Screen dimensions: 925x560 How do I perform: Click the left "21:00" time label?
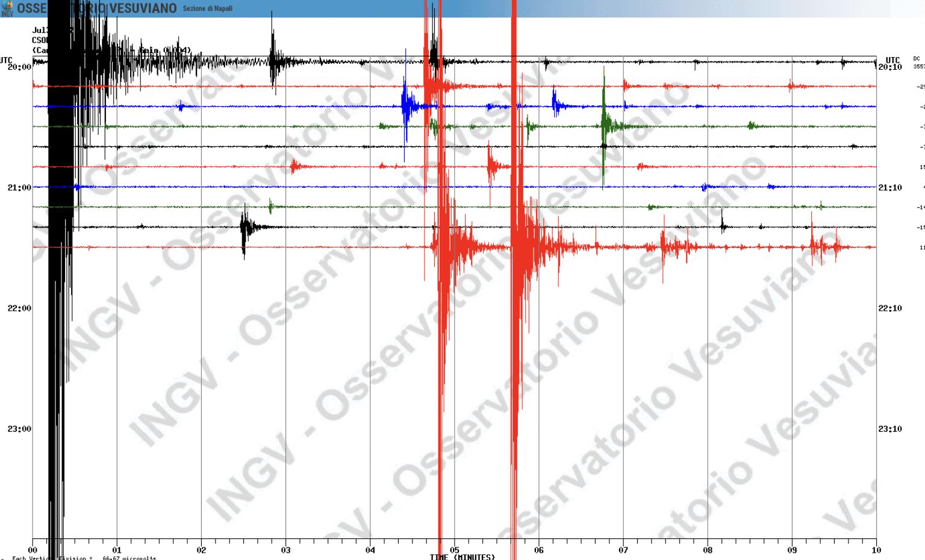19,188
